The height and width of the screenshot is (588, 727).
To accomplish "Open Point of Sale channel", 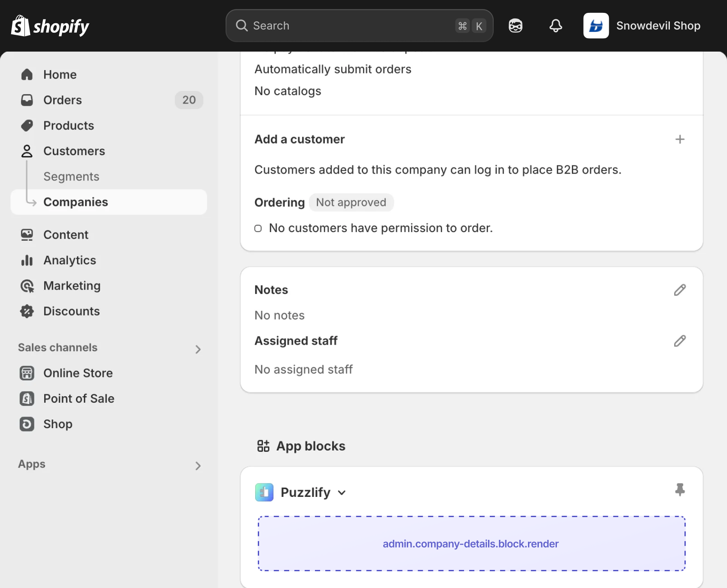I will 109,398.
